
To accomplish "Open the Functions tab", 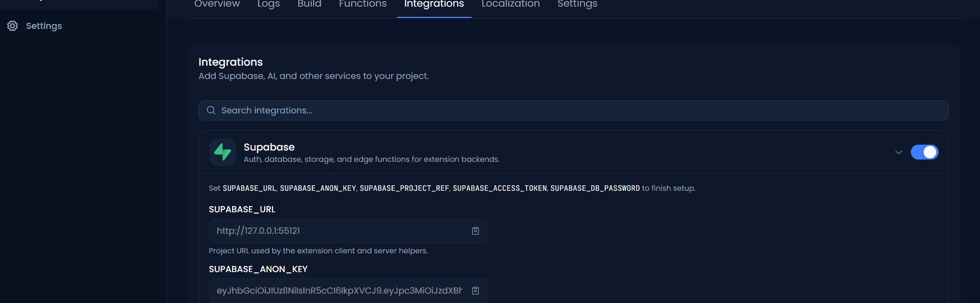I will [x=363, y=4].
